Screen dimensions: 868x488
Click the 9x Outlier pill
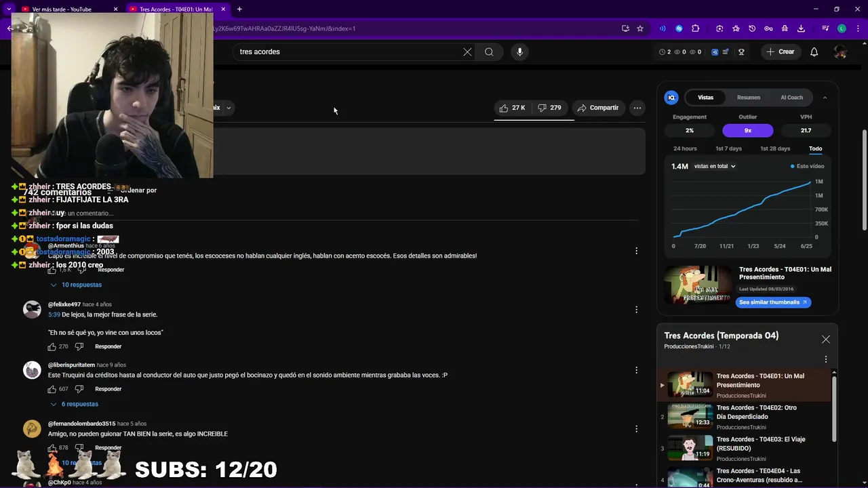point(747,130)
